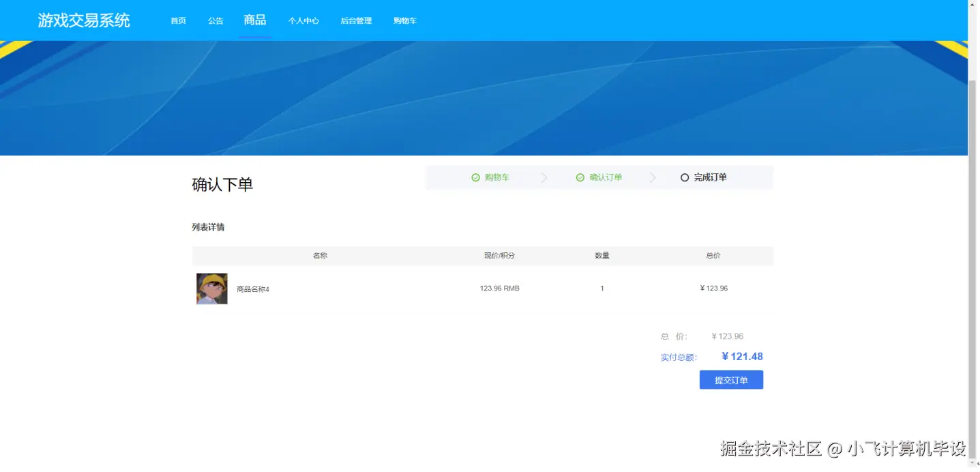This screenshot has width=980, height=472.
Task: Go to 个人中心 in the navigation bar
Action: pos(303,20)
